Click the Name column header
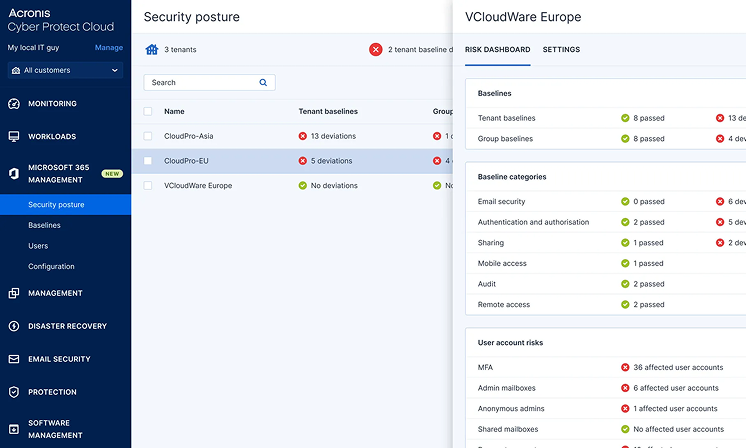 coord(174,111)
